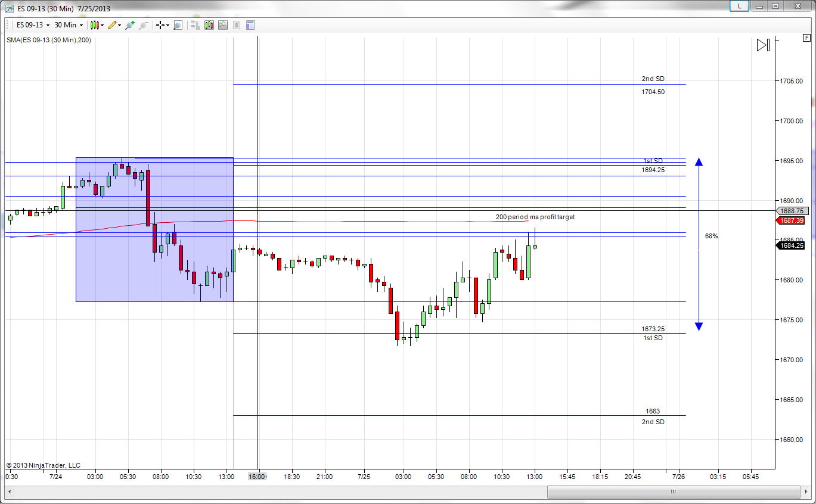
Task: Click the red 1687.39 SMA price marker
Action: pos(792,220)
